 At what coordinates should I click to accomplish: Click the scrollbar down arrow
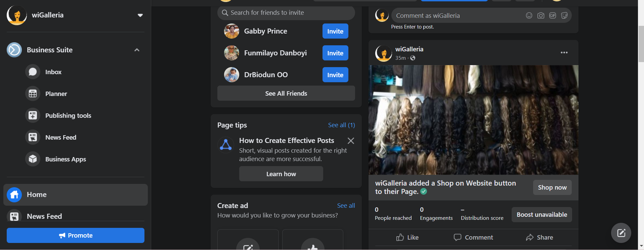[641, 246]
